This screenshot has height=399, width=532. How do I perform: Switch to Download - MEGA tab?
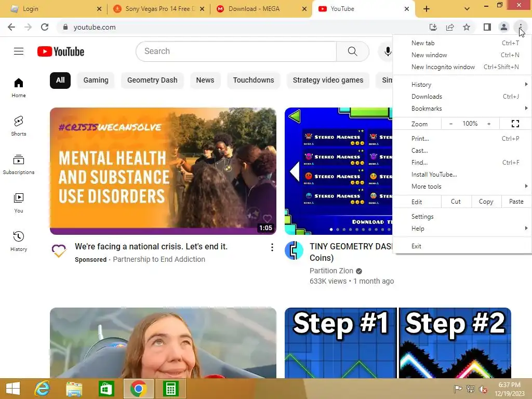point(261,9)
